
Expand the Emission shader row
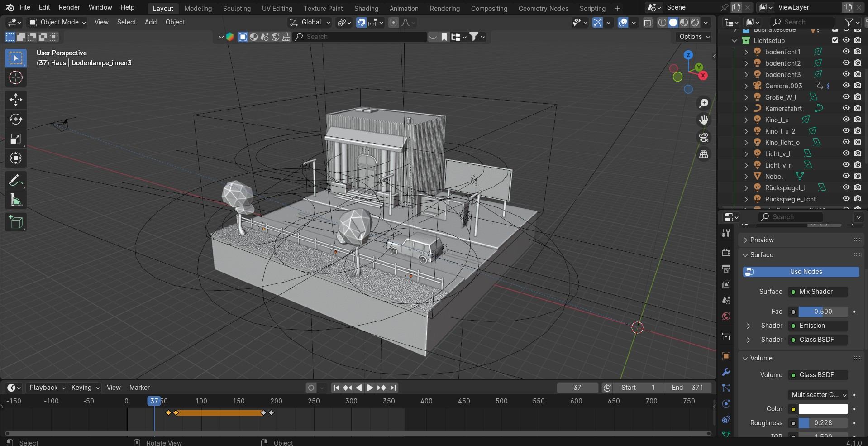coord(749,326)
